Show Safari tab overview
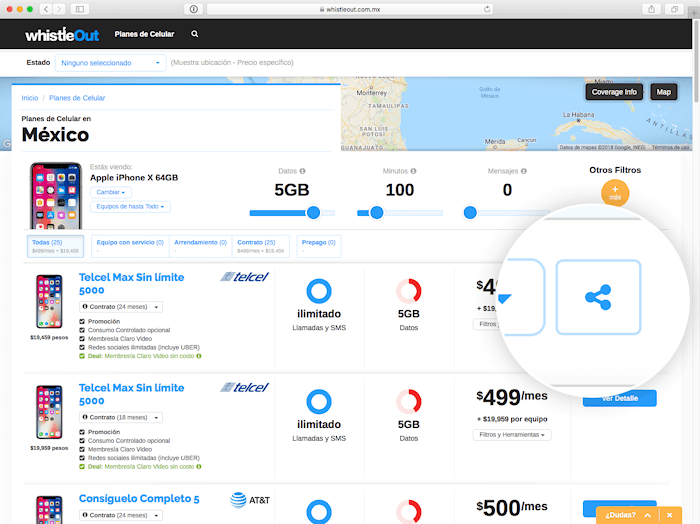Screen dimensions: 700x524 tap(674, 9)
